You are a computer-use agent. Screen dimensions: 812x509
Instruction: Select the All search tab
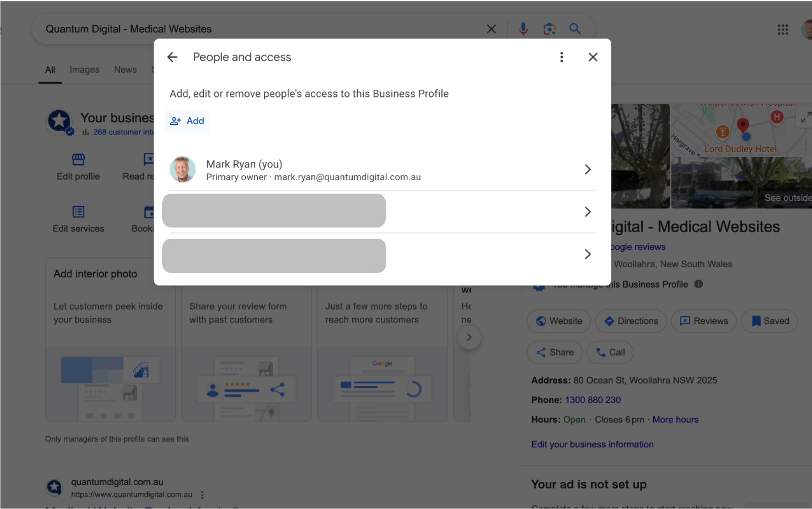pyautogui.click(x=50, y=70)
